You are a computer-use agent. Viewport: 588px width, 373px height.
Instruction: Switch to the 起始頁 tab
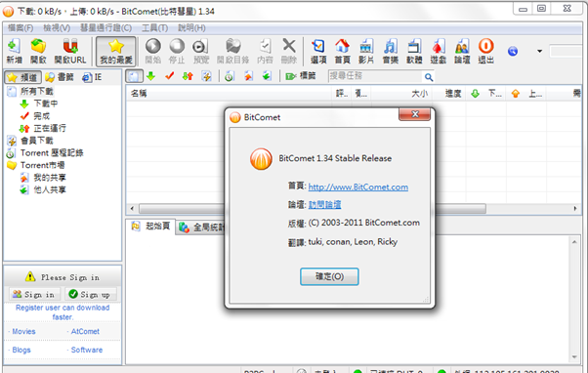coord(150,227)
